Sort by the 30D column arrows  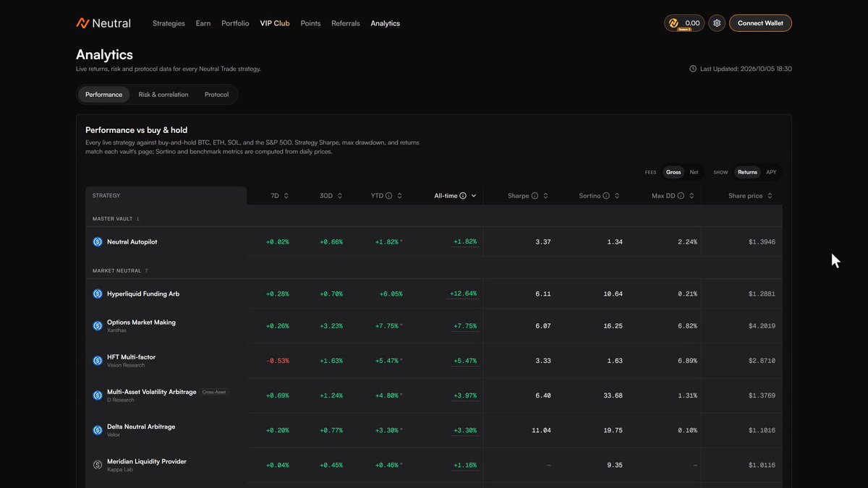pyautogui.click(x=340, y=196)
